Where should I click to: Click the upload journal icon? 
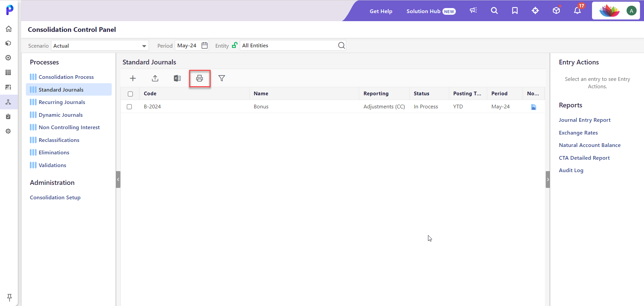[155, 78]
